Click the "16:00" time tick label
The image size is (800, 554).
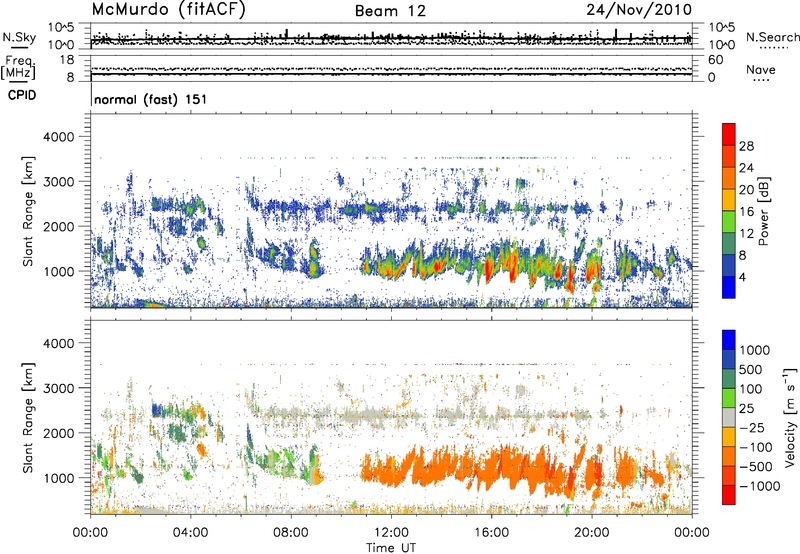[491, 533]
